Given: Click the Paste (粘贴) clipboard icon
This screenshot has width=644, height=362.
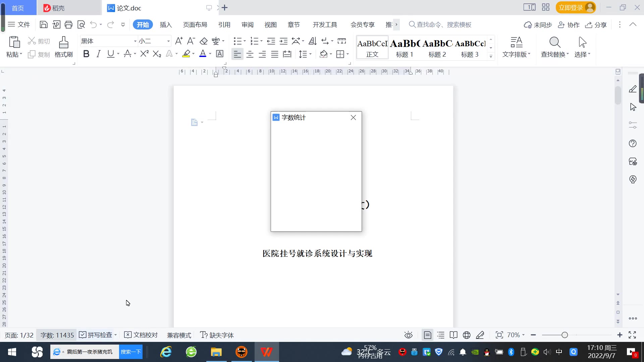Looking at the screenshot, I should 14,42.
